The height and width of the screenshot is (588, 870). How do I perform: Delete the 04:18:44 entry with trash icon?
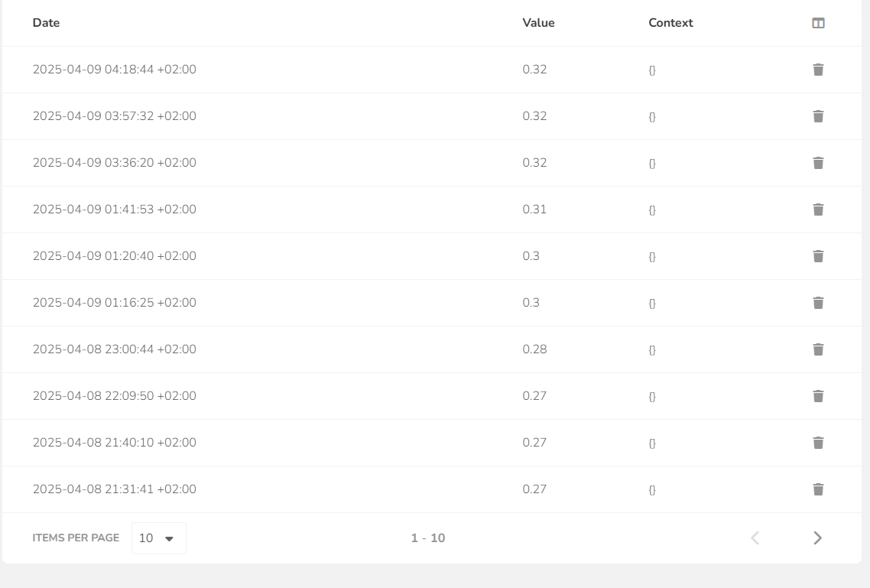818,70
